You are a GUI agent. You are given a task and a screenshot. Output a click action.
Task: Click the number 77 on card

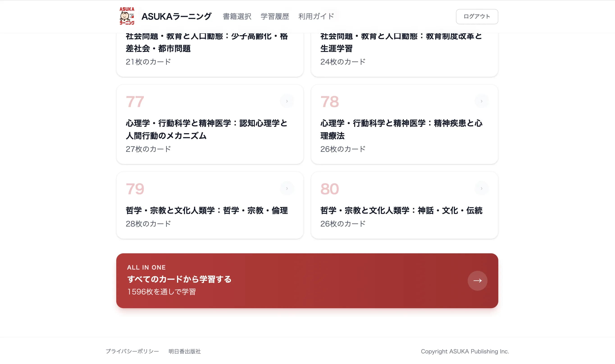coord(135,101)
